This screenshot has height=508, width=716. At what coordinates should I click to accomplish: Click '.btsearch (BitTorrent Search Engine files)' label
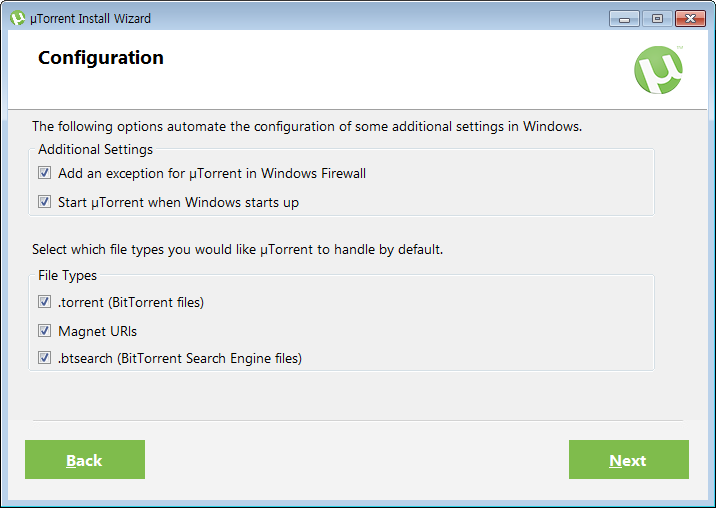[180, 359]
